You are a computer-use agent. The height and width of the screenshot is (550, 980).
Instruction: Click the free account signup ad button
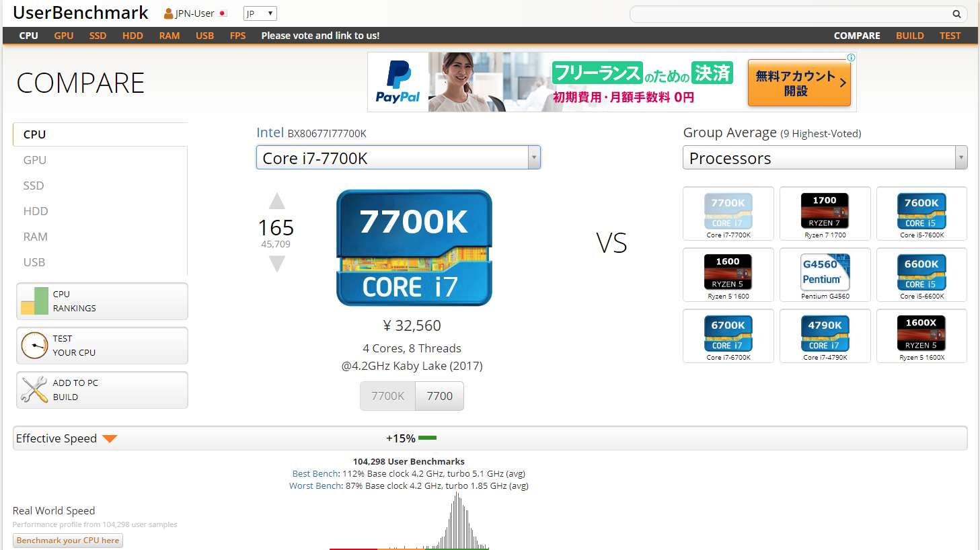[x=799, y=83]
